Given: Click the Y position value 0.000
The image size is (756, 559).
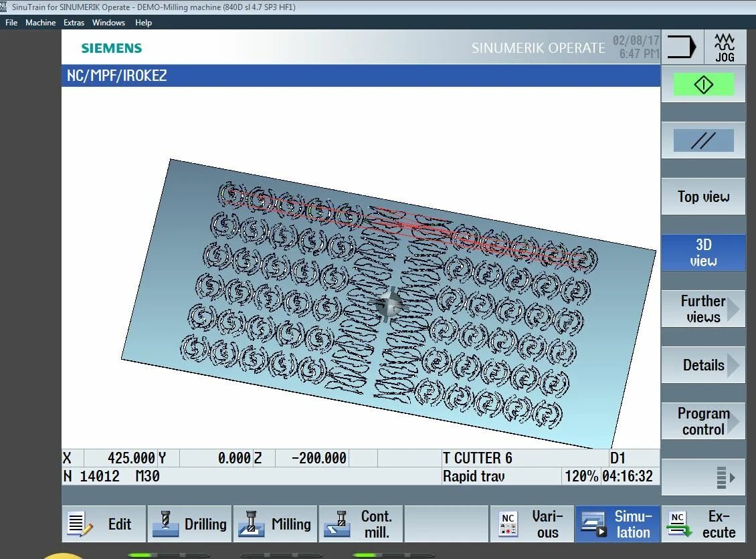Looking at the screenshot, I should pos(234,458).
